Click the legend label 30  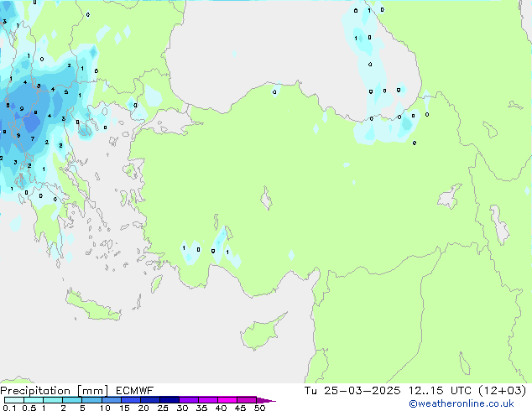click(182, 408)
